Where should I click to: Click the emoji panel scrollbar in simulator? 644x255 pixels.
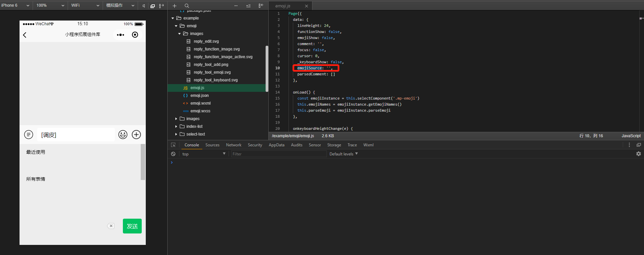[143, 162]
